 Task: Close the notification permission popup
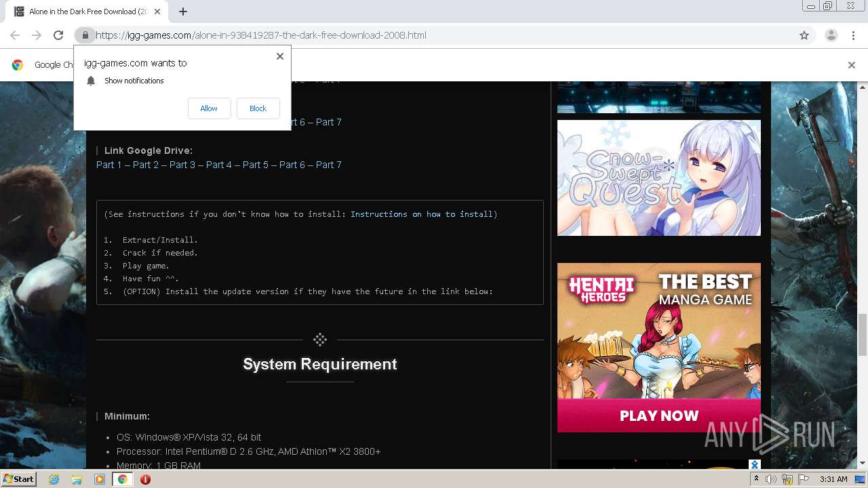[x=280, y=56]
